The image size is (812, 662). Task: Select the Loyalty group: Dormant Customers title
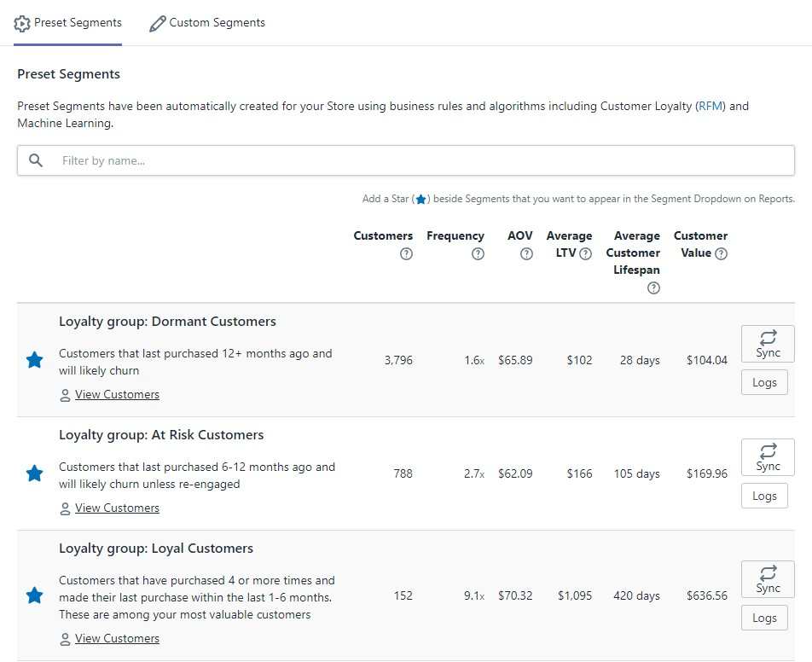(x=167, y=322)
